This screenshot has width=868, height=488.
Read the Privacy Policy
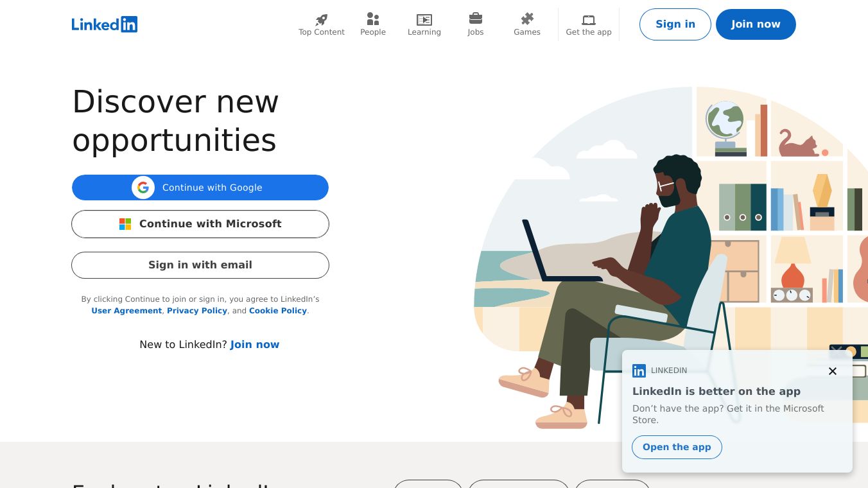(197, 311)
